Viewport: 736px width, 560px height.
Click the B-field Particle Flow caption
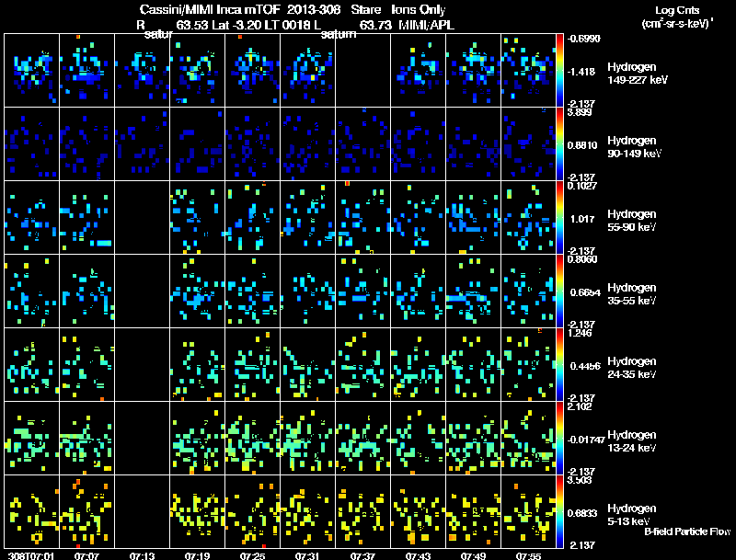point(687,531)
